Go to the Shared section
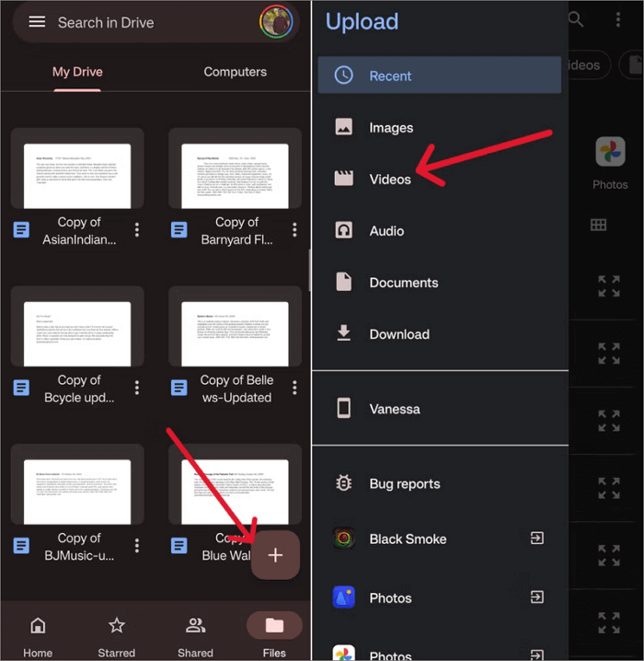The image size is (644, 661). click(195, 626)
